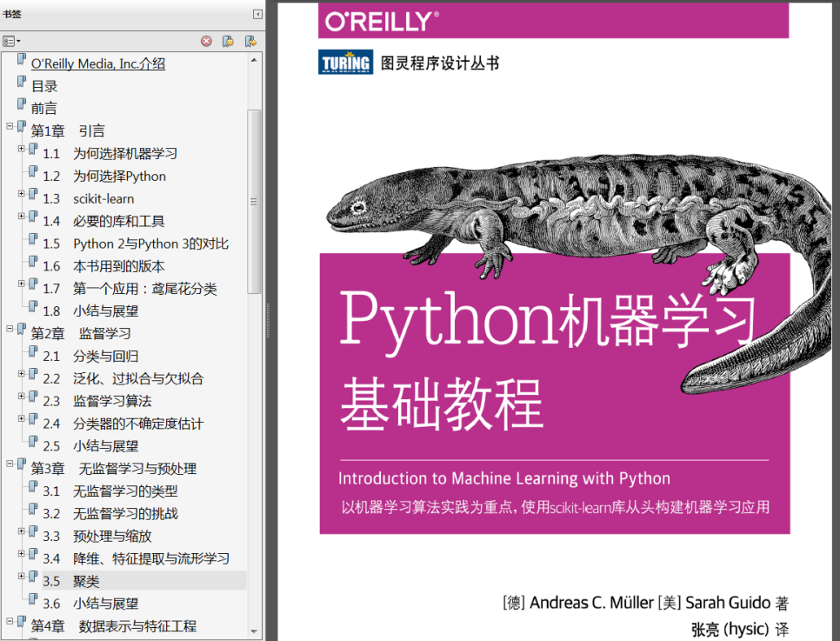Select bookmark 3.1 无监督学习的类型
This screenshot has height=641, width=840.
110,491
